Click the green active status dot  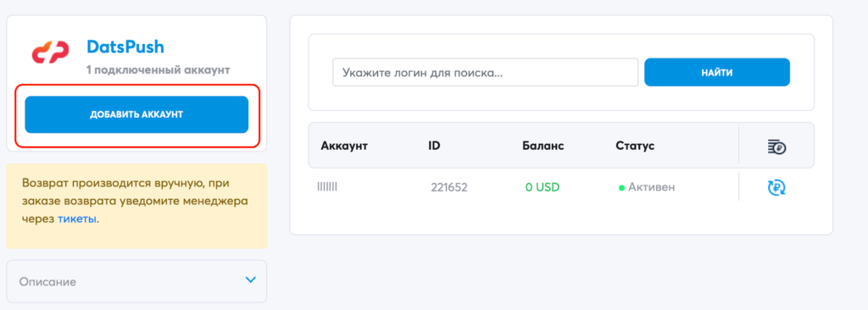[621, 188]
